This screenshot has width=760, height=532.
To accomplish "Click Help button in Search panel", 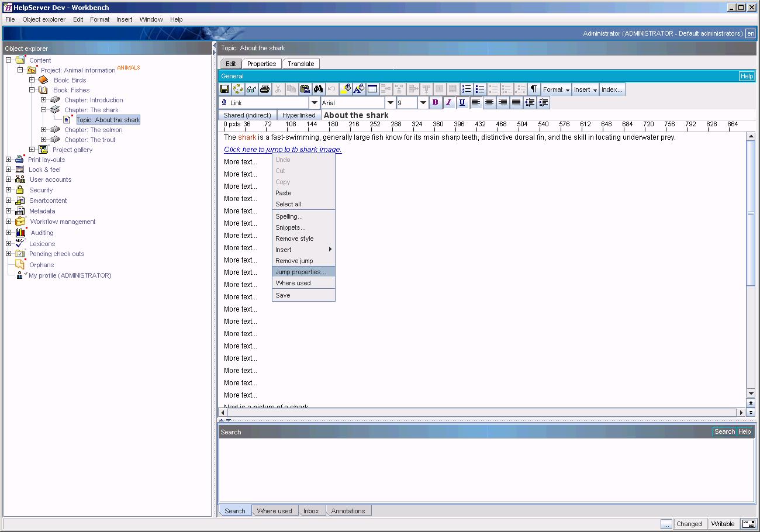I will coord(744,432).
